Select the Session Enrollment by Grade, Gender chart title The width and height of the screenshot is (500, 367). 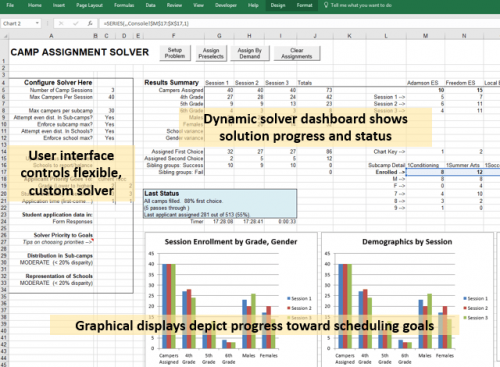coord(231,242)
